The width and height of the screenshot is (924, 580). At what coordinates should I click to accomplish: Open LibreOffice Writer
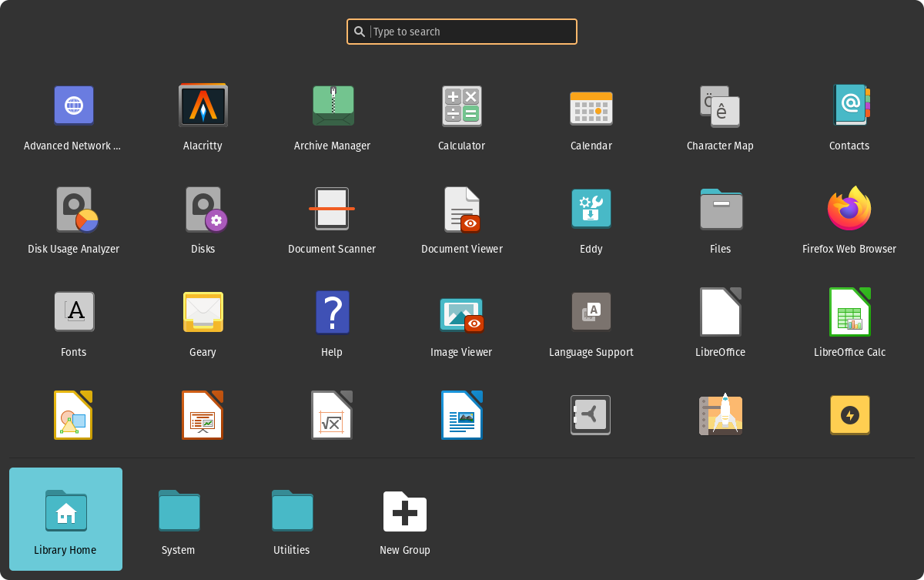(461, 415)
